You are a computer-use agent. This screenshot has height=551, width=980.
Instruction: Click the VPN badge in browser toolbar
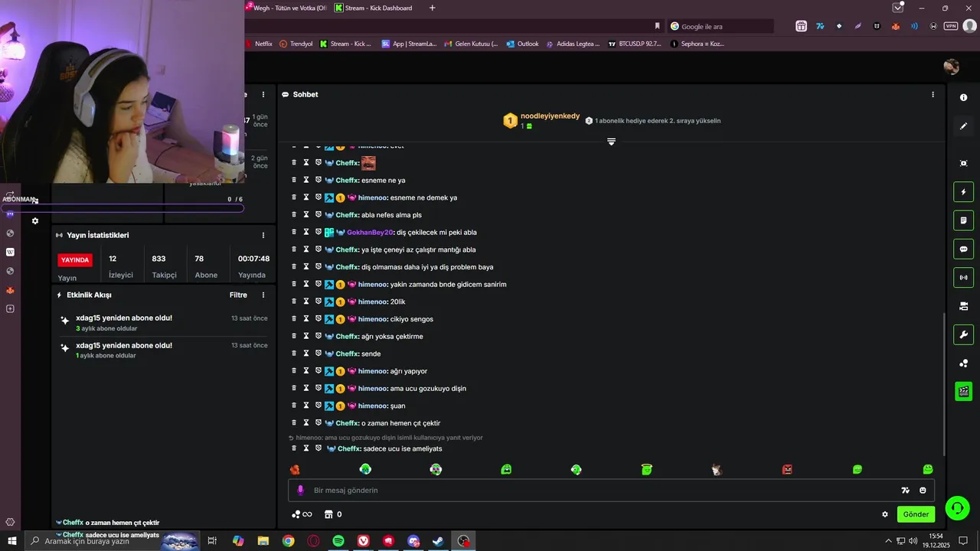pyautogui.click(x=951, y=26)
